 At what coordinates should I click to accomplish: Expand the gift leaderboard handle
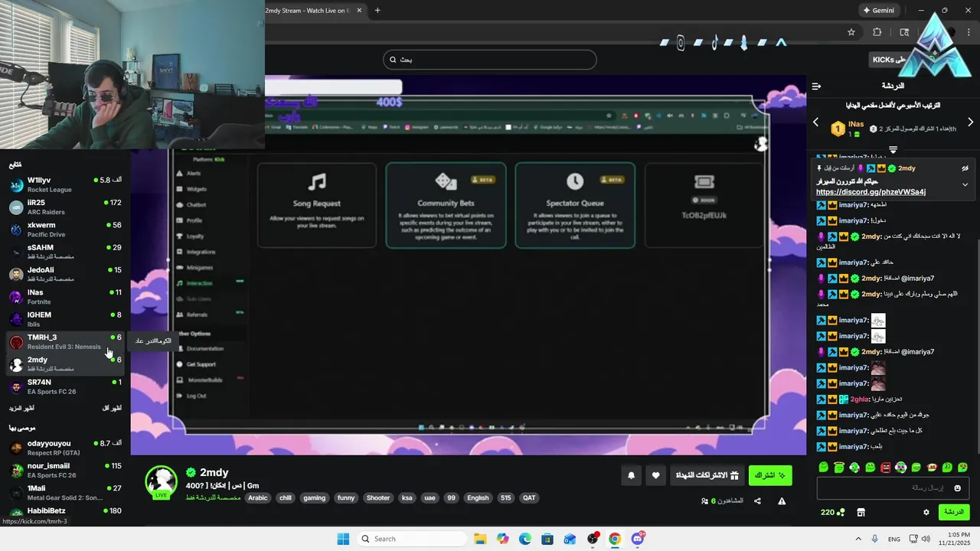point(893,149)
